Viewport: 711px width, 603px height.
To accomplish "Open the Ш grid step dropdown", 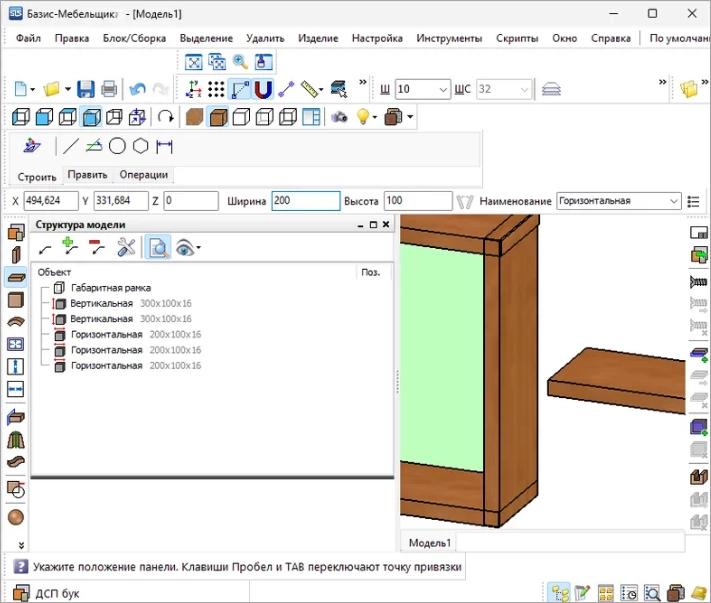I will tap(443, 89).
